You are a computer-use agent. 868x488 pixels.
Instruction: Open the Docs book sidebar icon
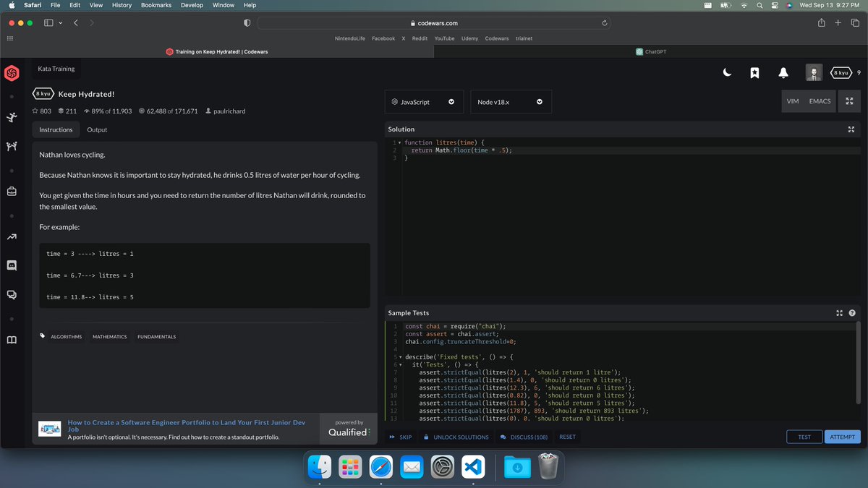(x=12, y=340)
